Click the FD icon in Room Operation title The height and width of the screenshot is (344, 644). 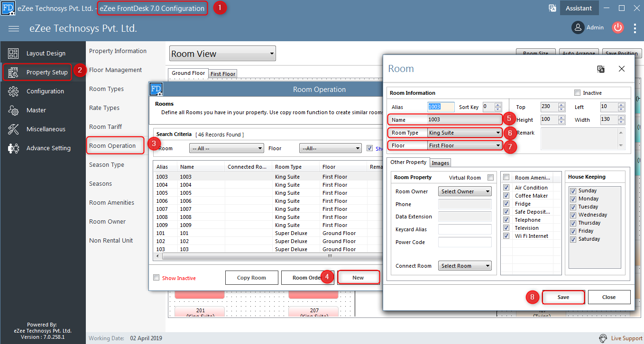(156, 89)
